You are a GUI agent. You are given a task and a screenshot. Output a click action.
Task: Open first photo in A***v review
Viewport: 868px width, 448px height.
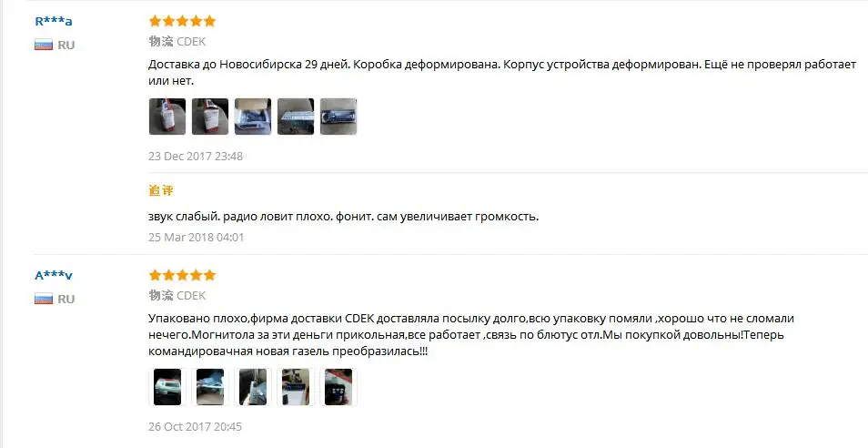pos(167,387)
